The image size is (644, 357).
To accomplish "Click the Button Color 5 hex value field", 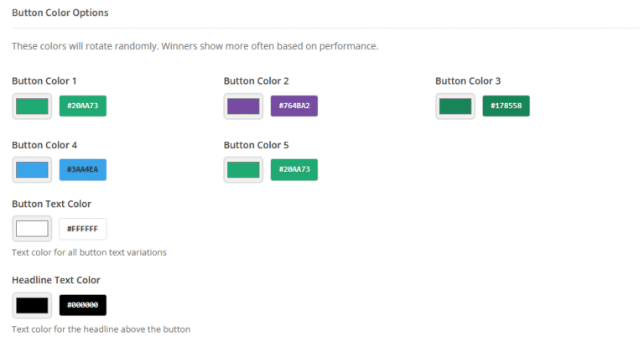I will [x=294, y=170].
